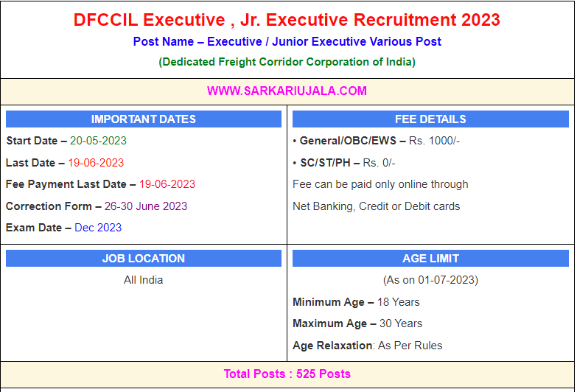The image size is (577, 392).
Task: Click the Total Posts : 525 Posts text
Action: pyautogui.click(x=287, y=374)
